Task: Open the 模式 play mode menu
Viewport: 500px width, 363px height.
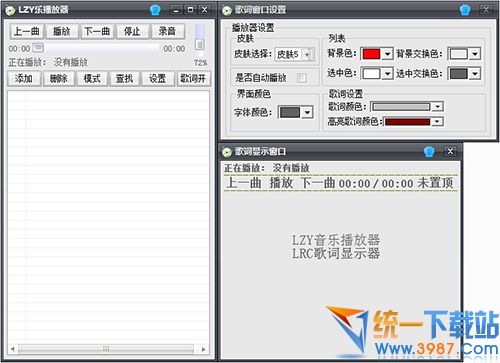Action: coord(92,79)
